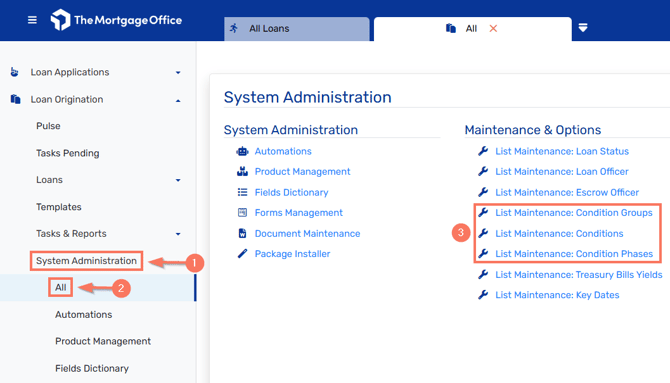
Task: Click the Fields Dictionary list icon
Action: [x=242, y=192]
